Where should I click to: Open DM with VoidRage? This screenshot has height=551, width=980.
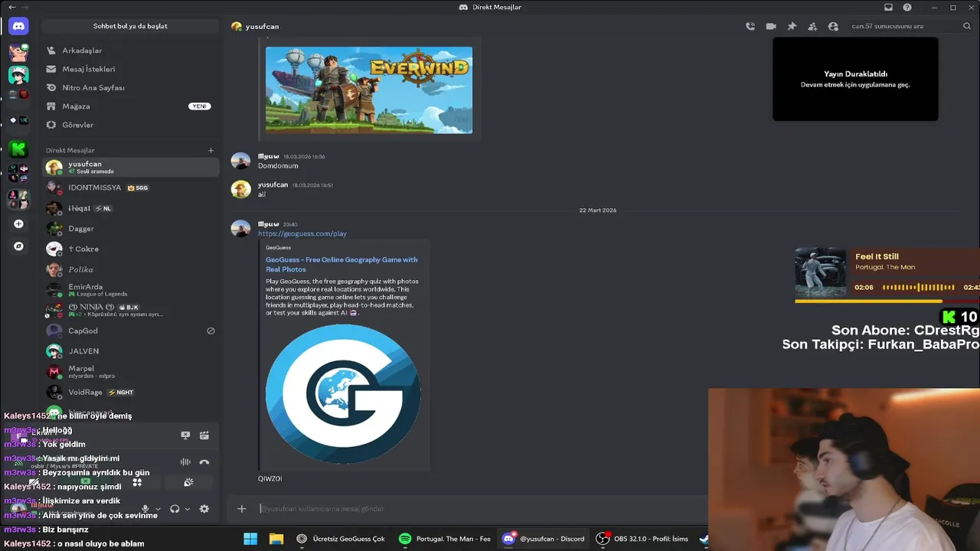coord(130,392)
